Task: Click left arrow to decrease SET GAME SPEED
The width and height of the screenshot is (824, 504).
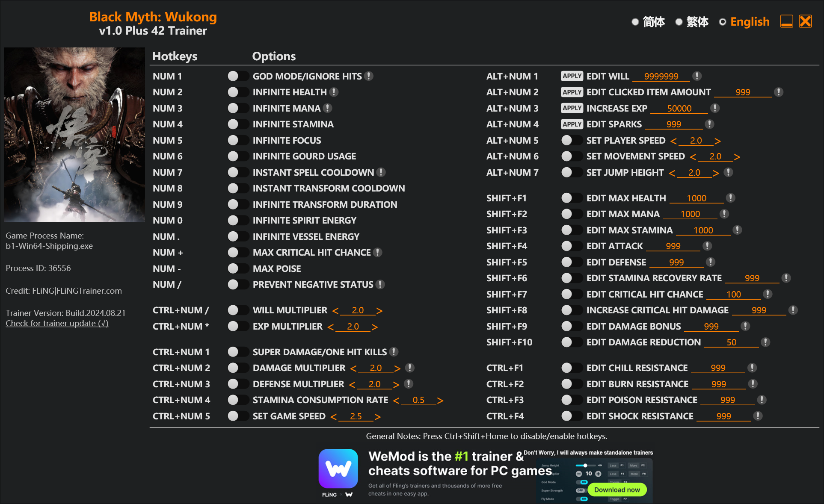Action: click(334, 417)
